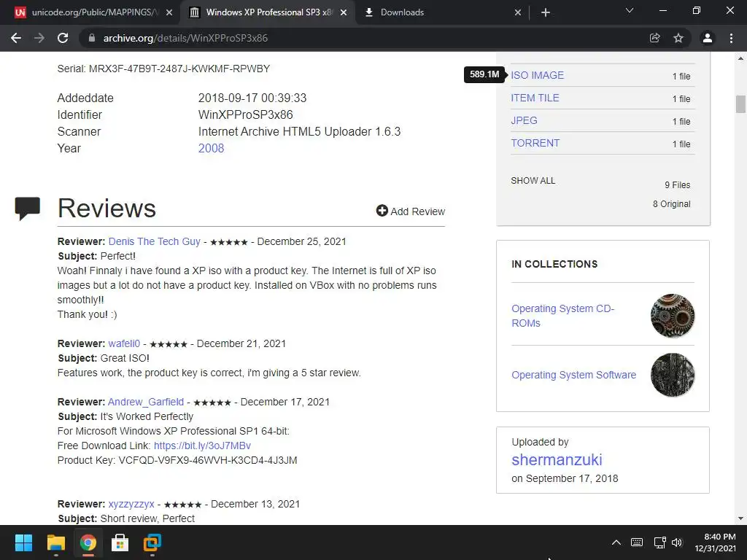Click the page vertical scrollbar thumb
The width and height of the screenshot is (747, 560).
point(740,104)
